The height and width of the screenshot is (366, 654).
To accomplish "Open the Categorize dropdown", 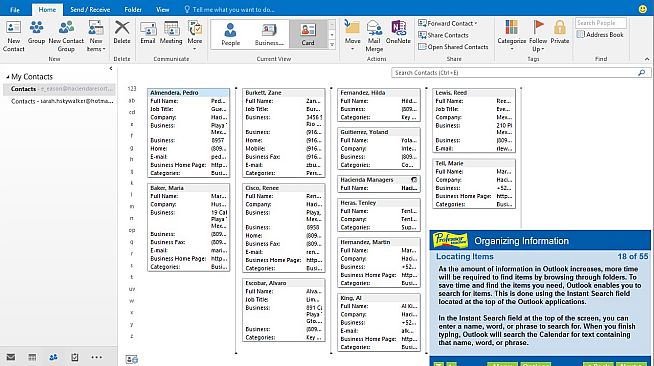I will (x=511, y=36).
